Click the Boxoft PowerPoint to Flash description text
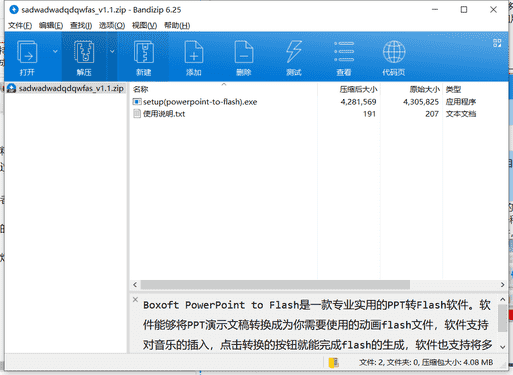The image size is (513, 375). 317,325
